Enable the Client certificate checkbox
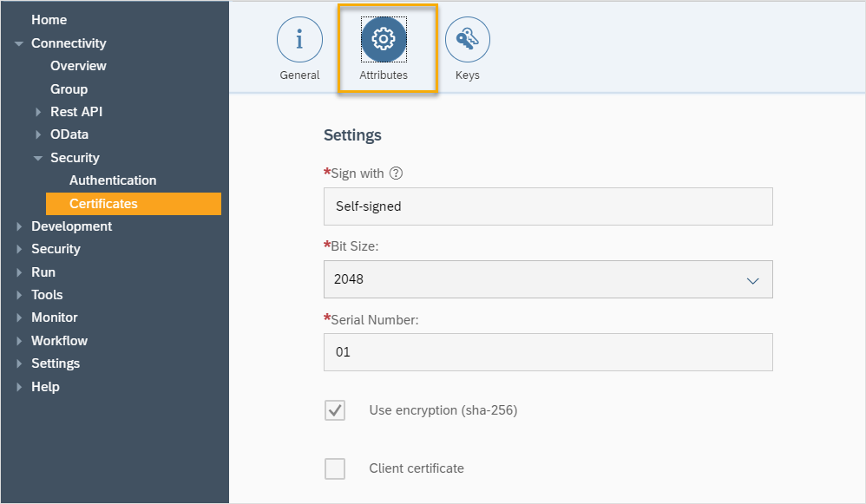Screen dimensions: 866x504 tap(335, 469)
